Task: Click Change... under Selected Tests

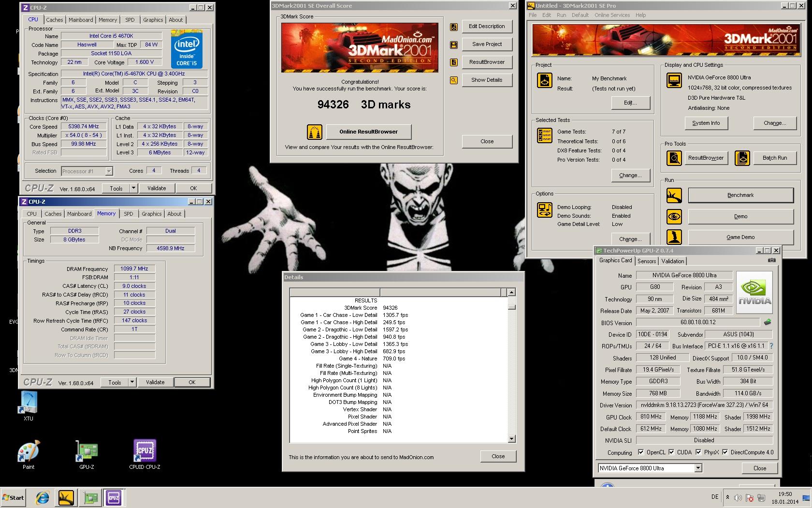Action: (630, 175)
